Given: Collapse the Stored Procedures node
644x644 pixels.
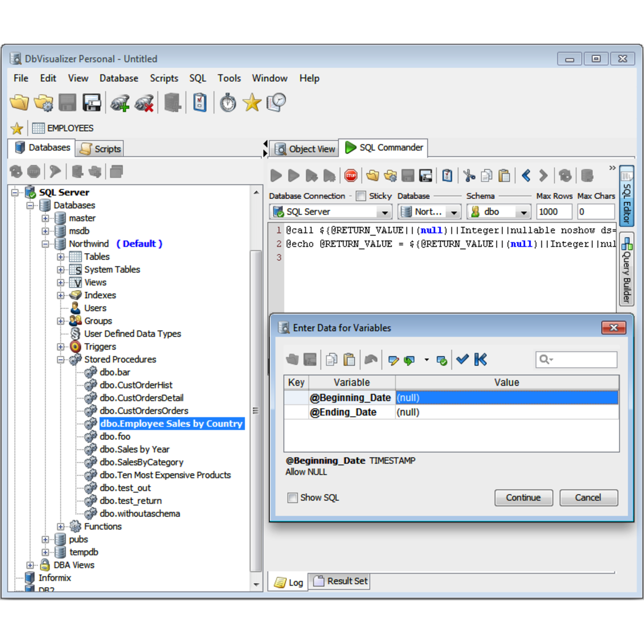Looking at the screenshot, I should [60, 360].
